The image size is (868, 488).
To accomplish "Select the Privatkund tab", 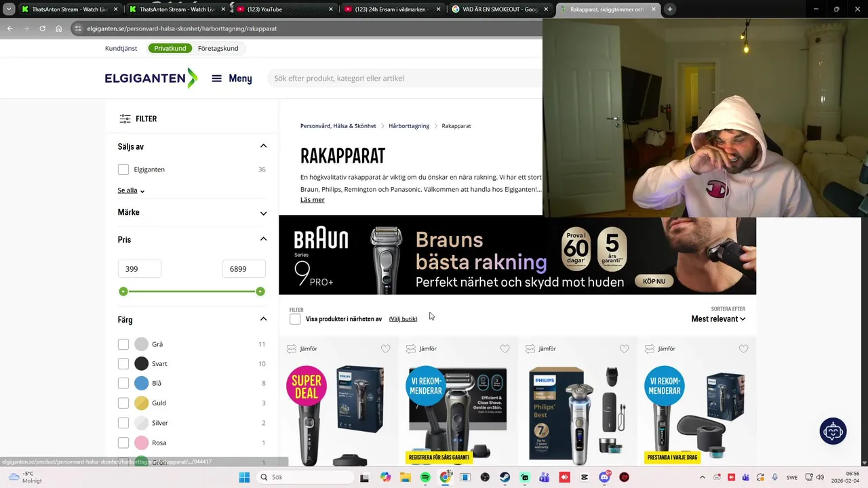I will (x=170, y=48).
